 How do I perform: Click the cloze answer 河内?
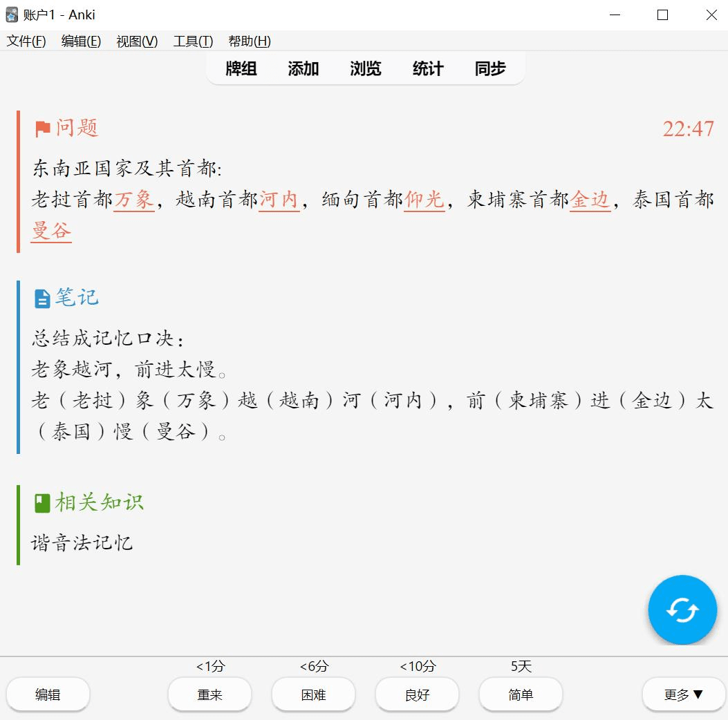[x=279, y=200]
